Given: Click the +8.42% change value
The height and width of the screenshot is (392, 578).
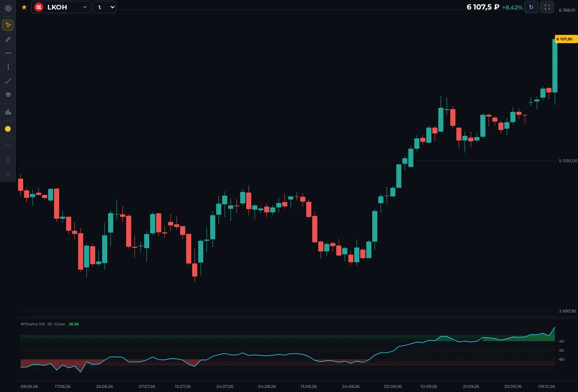Looking at the screenshot, I should pos(512,7).
